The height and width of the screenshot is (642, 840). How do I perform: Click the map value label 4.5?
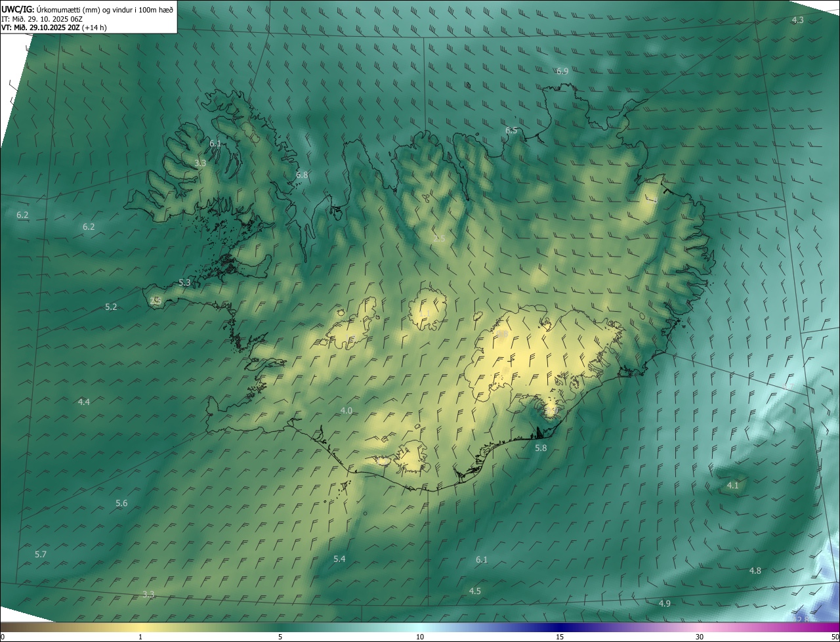tap(474, 591)
